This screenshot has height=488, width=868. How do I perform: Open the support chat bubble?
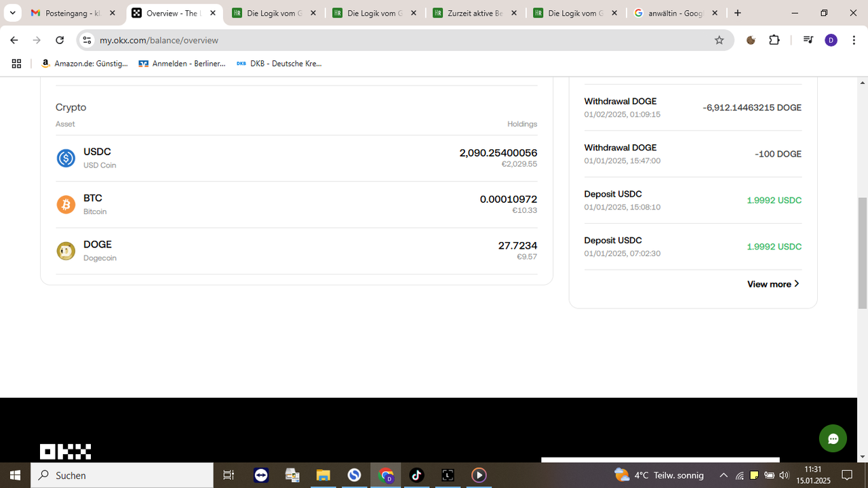833,439
